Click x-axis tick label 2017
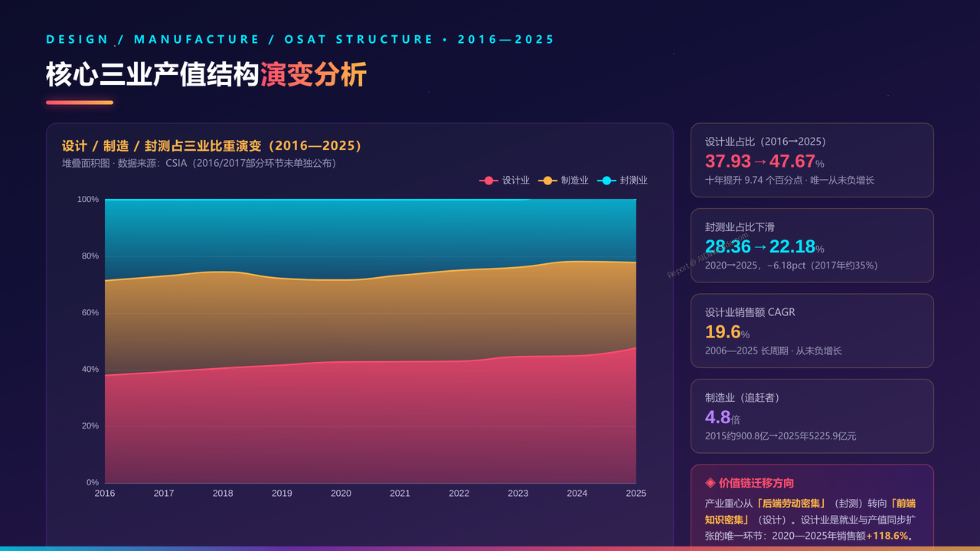 coord(164,494)
